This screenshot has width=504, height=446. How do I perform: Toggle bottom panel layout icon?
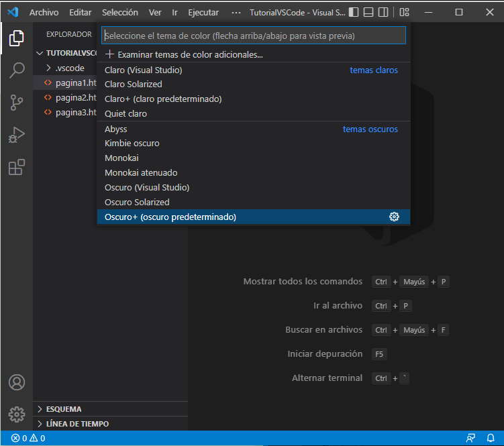(x=368, y=12)
